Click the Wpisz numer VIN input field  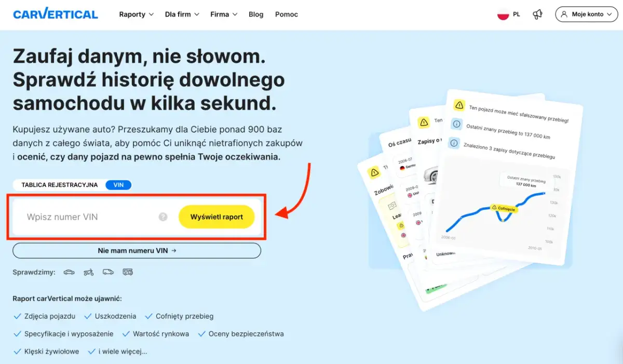83,217
